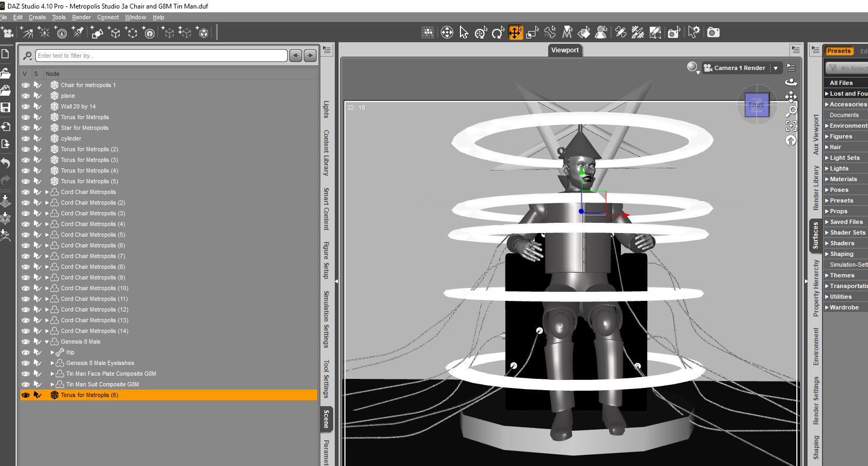This screenshot has height=466, width=868.
Task: Expand Genesis 8 Male Eyelashes node
Action: [52, 363]
